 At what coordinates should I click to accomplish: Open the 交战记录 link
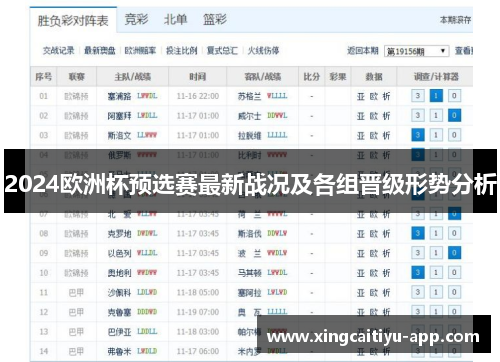pyautogui.click(x=59, y=51)
